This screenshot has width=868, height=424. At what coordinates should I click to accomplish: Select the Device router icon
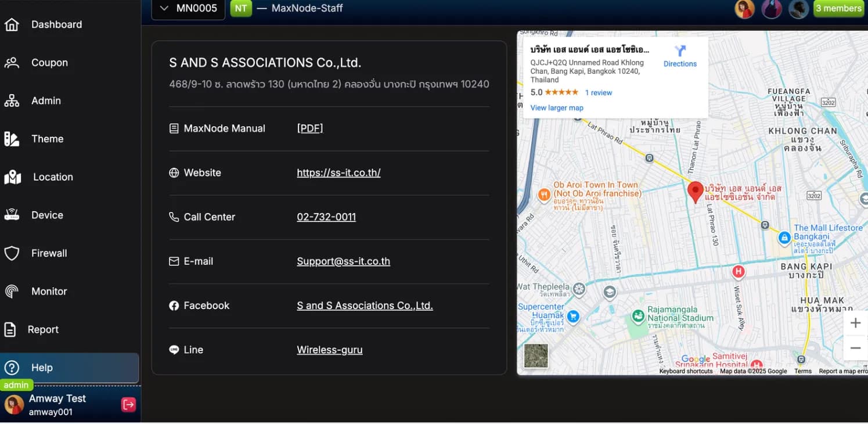[x=12, y=215]
